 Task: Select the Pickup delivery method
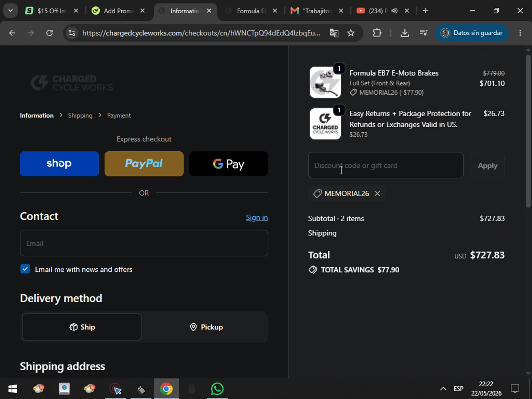(x=206, y=327)
